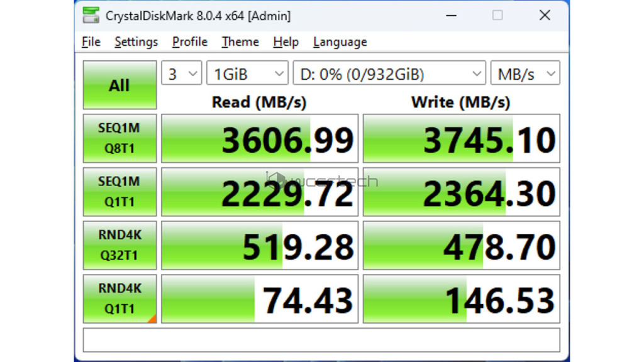Click the 3745.10 write result
Image resolution: width=644 pixels, height=362 pixels.
pyautogui.click(x=461, y=138)
